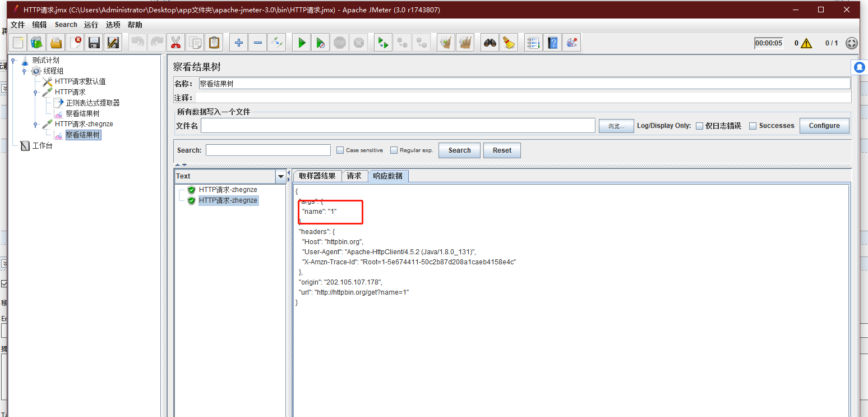Select the 线程组 thread group label
Screen dimensions: 868x417
click(x=53, y=71)
